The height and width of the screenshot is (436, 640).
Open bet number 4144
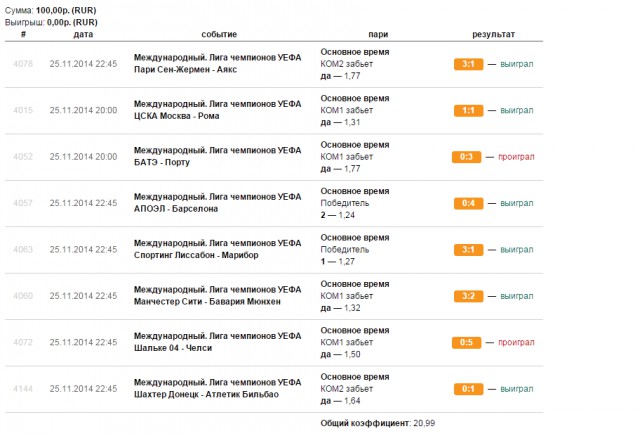(23, 389)
